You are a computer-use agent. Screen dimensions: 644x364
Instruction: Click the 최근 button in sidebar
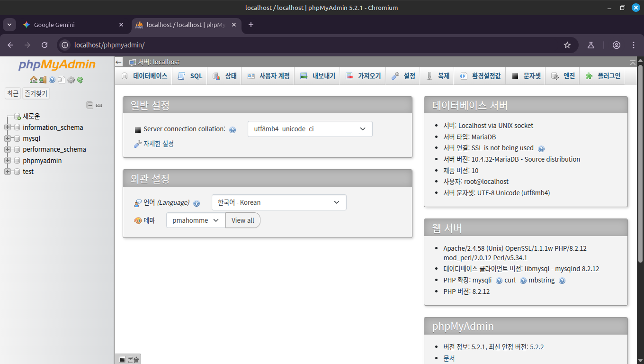click(13, 93)
